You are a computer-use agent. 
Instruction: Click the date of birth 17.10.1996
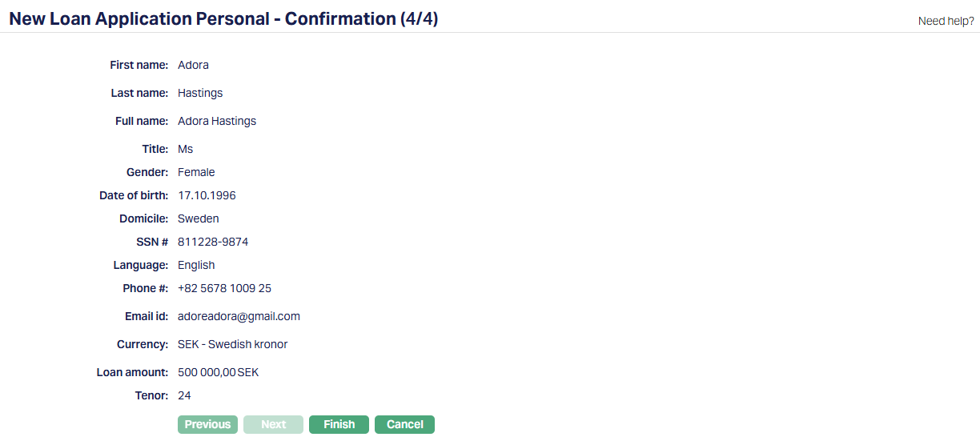point(207,195)
